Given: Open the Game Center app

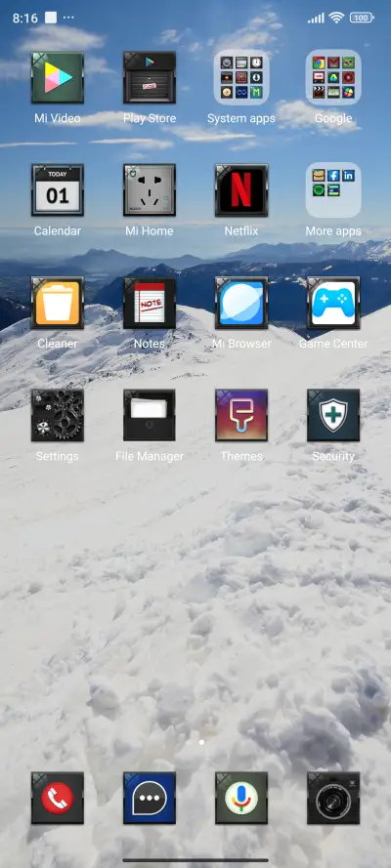Looking at the screenshot, I should coord(333,303).
